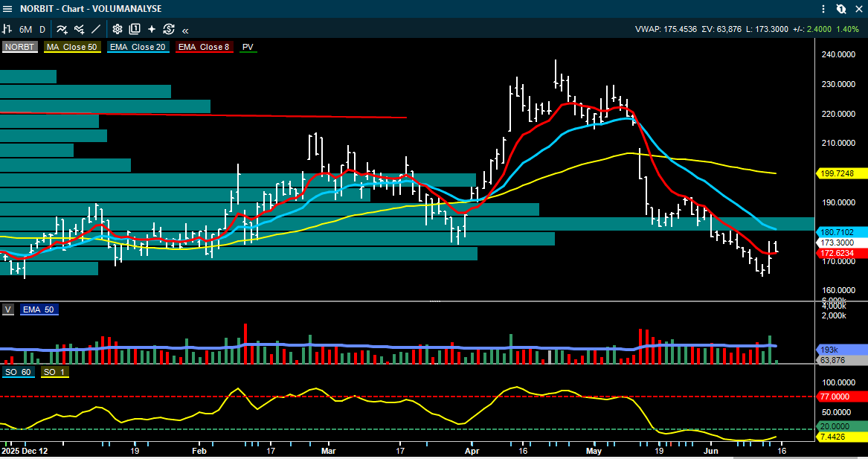Select the NORBT series label
The width and height of the screenshot is (868, 459).
pos(20,47)
